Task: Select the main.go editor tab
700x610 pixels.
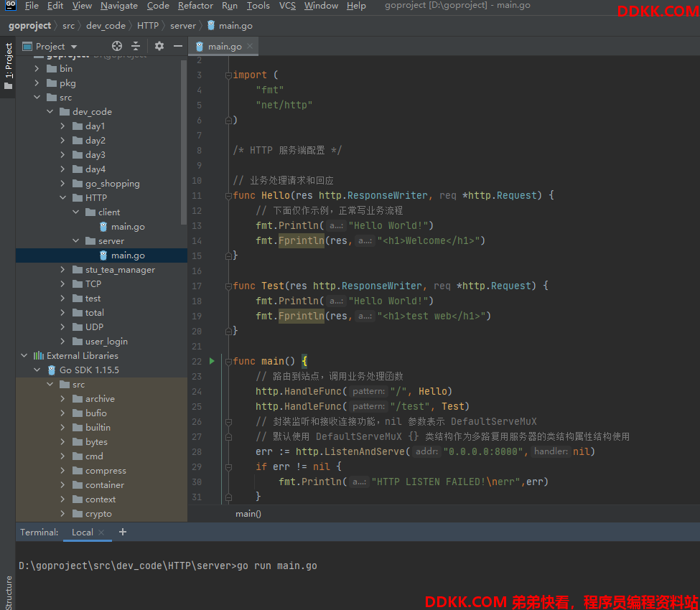Action: tap(224, 47)
